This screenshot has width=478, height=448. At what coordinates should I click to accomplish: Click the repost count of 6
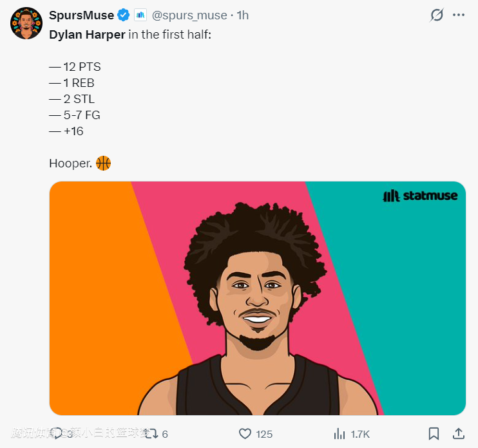point(165,434)
